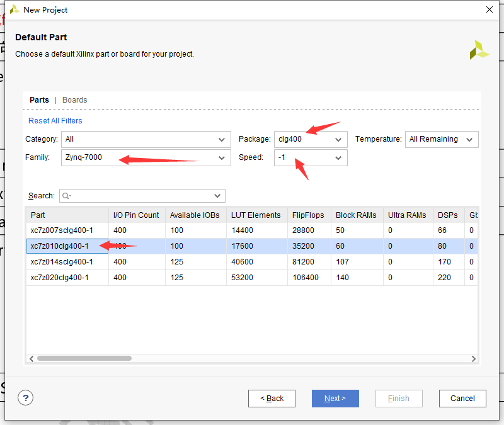Click the Reset All Filters link
This screenshot has width=504, height=425.
[55, 121]
